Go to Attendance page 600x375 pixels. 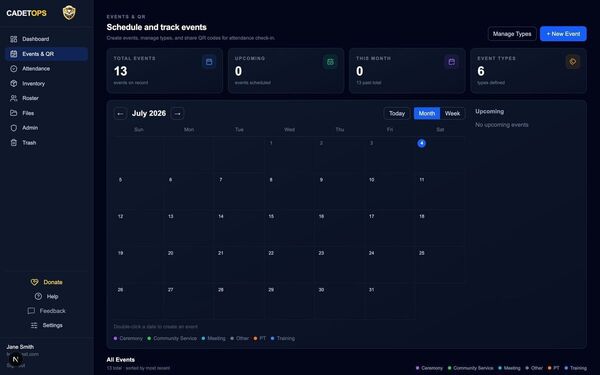(46, 68)
